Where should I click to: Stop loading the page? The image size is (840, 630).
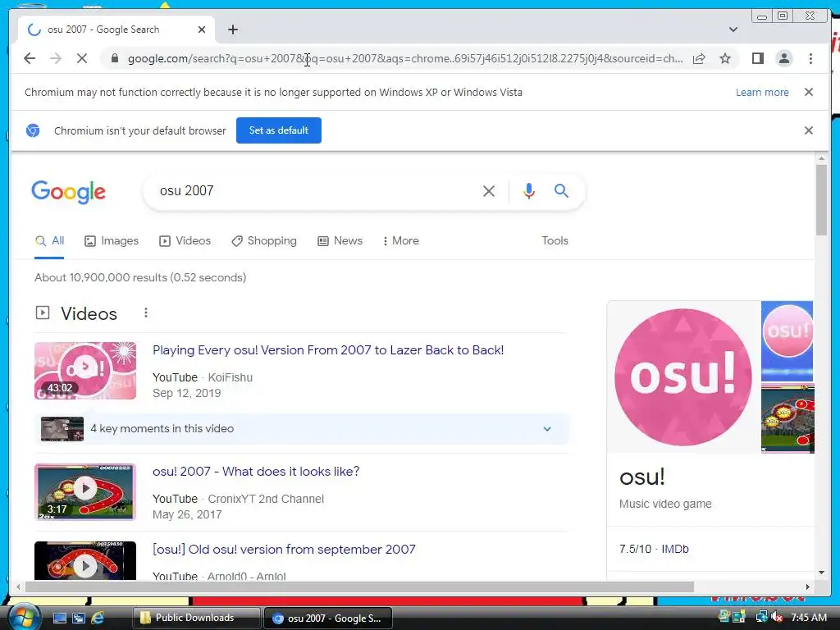point(82,58)
